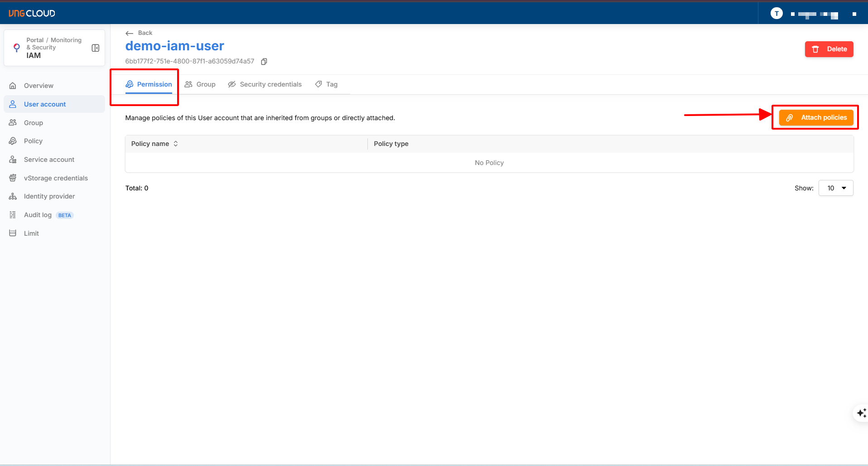Open the Show rows per page dropdown

tap(836, 188)
